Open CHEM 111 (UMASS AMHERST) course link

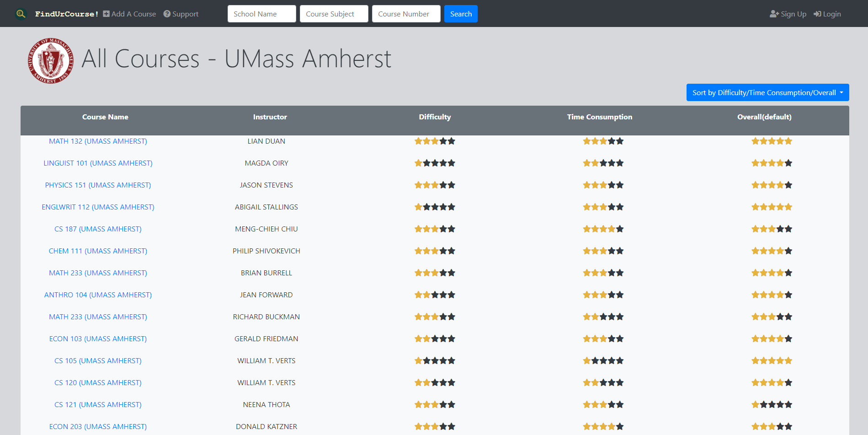point(98,251)
